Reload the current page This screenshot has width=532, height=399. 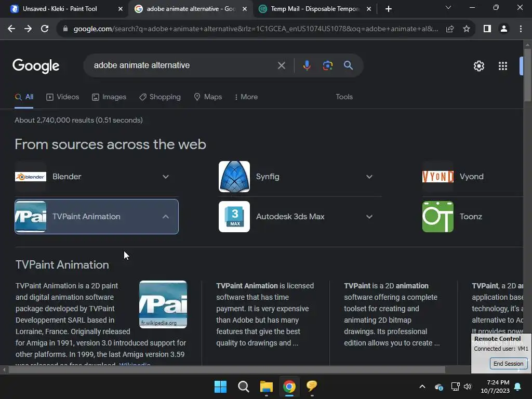point(45,29)
